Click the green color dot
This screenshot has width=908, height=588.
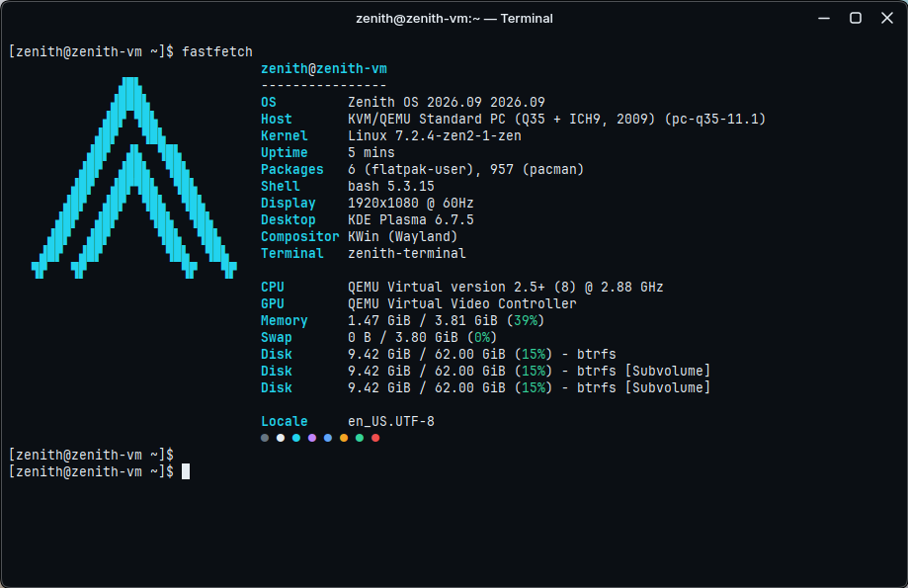tap(360, 438)
